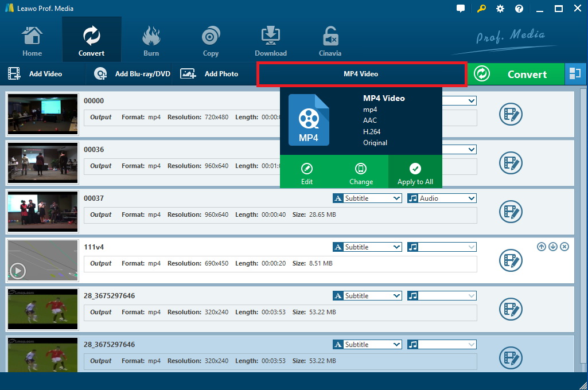Open the settings gear icon
Image resolution: width=588 pixels, height=390 pixels.
pyautogui.click(x=499, y=8)
